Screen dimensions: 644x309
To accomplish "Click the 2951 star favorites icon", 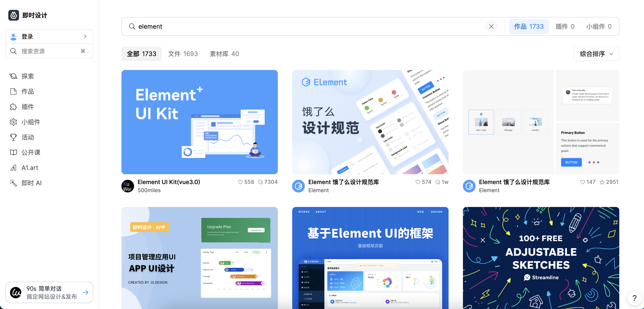I will click(x=602, y=182).
